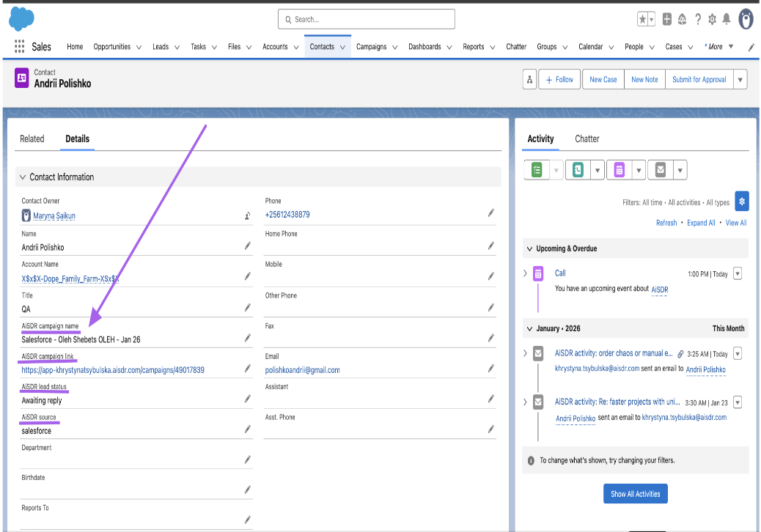The image size is (761, 532).
Task: Collapse the Contact Information section
Action: [x=22, y=177]
